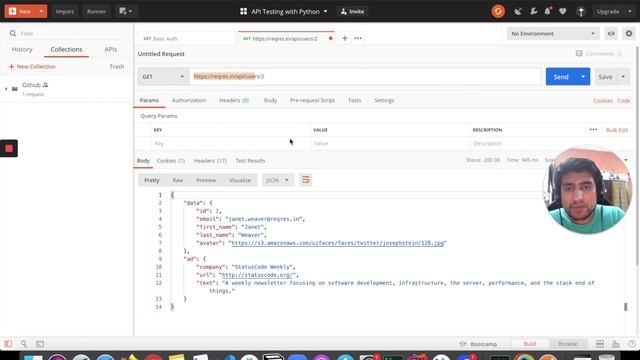The height and width of the screenshot is (360, 640).
Task: Open the JSON format dropdown
Action: click(278, 180)
